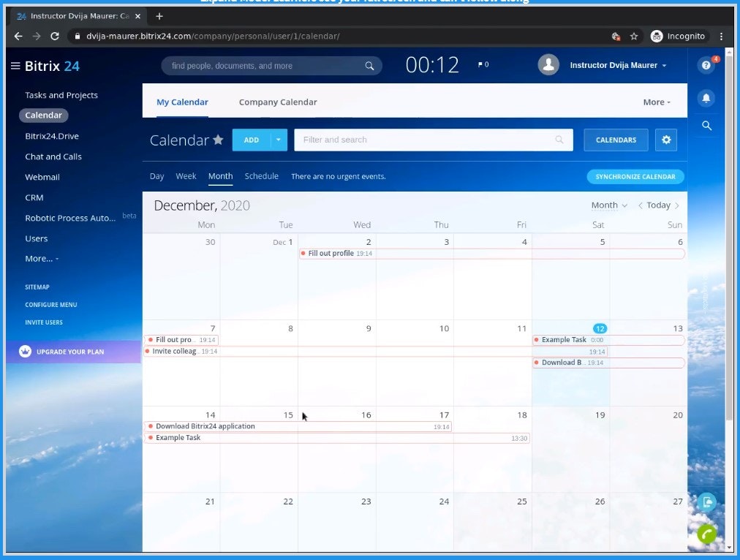Click the Incognito profile icon
Image resolution: width=740 pixels, height=560 pixels.
[657, 37]
